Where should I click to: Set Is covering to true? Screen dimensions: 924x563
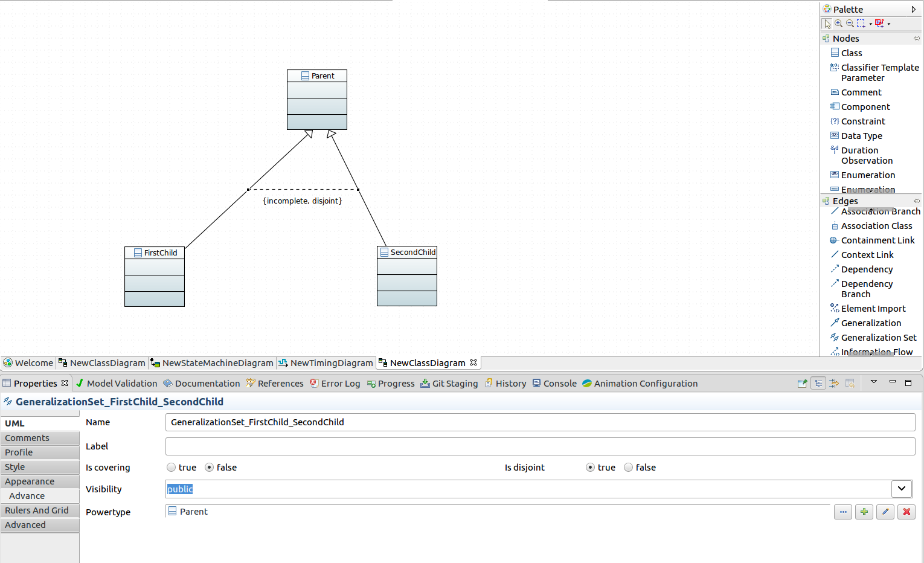coord(172,468)
